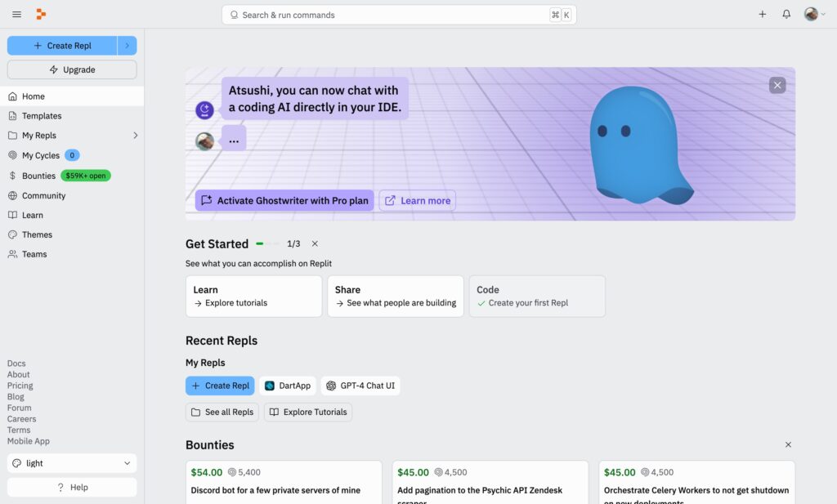The height and width of the screenshot is (504, 837).
Task: Expand the My Repls submenu
Action: pos(136,136)
